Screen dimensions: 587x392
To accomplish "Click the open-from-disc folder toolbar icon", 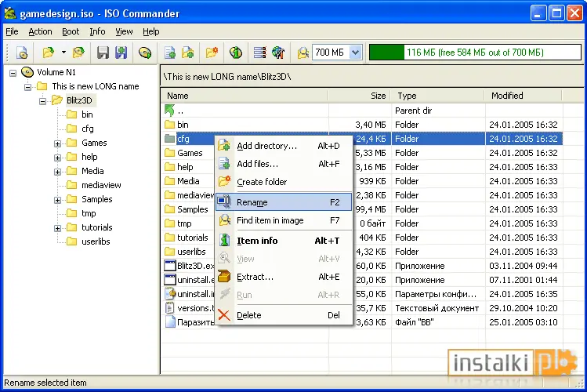I will click(78, 53).
